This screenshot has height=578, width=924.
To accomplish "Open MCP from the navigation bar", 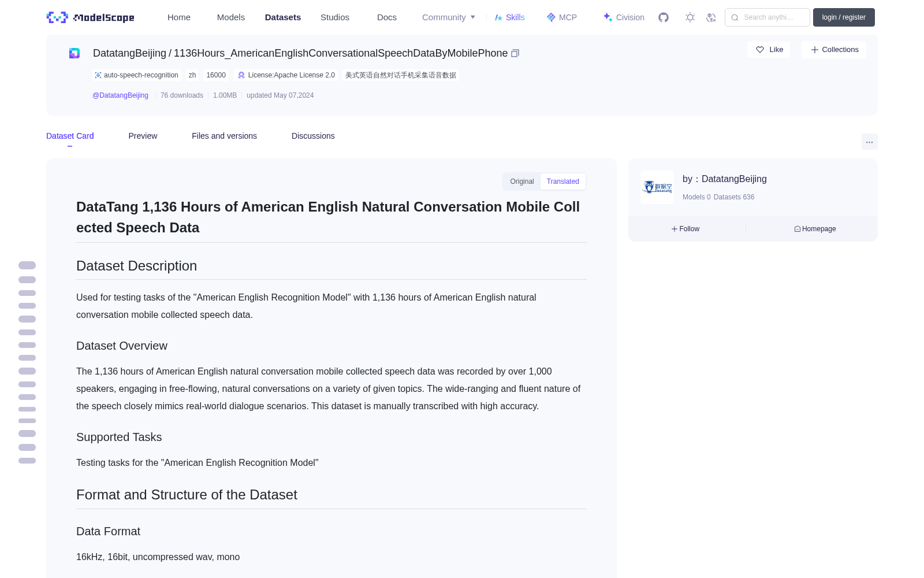I will click(x=561, y=17).
